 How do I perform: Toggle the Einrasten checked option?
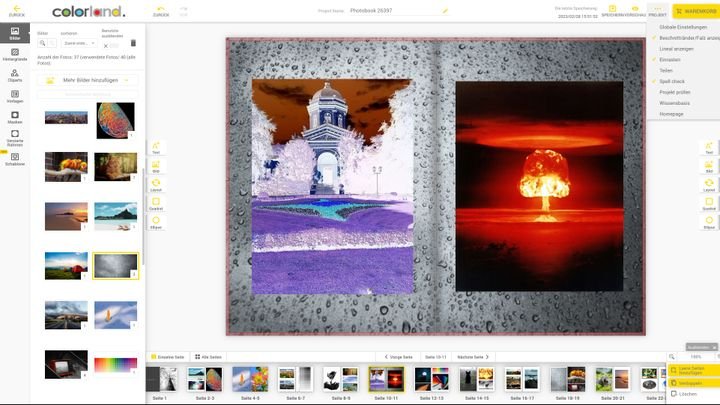coord(670,60)
